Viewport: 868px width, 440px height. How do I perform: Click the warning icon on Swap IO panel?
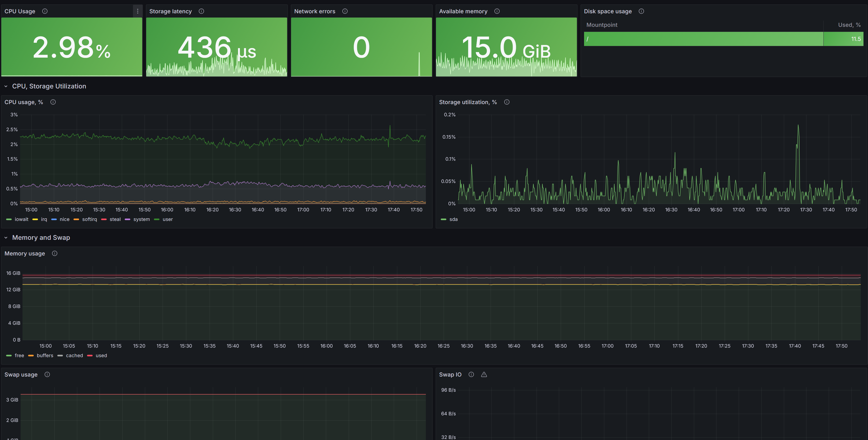tap(484, 374)
